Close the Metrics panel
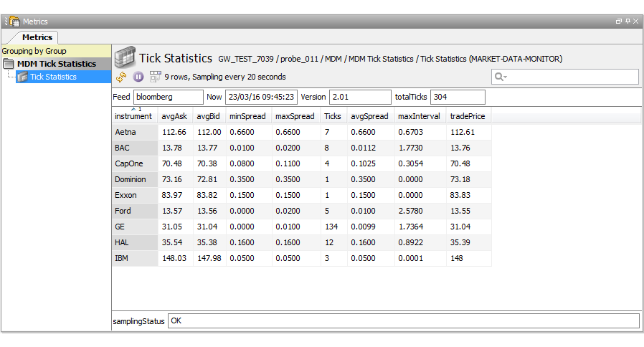 [x=636, y=22]
